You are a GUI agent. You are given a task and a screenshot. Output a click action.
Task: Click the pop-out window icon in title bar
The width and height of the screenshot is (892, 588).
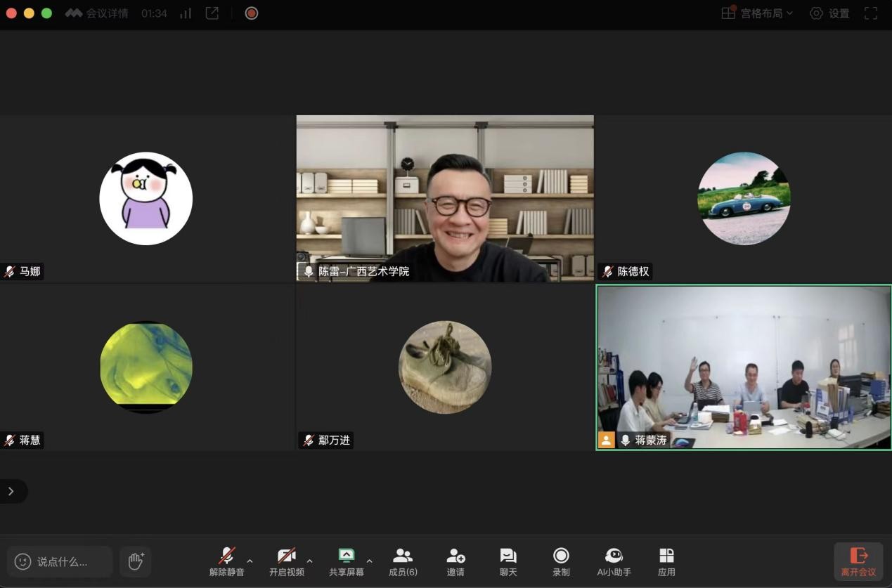212,13
